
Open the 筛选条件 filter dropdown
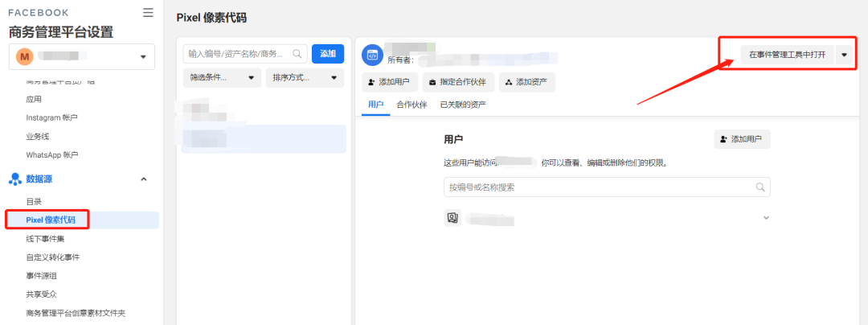(222, 78)
